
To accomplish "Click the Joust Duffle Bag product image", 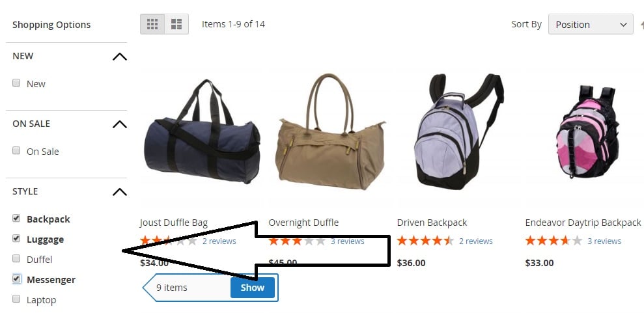I will [202, 131].
